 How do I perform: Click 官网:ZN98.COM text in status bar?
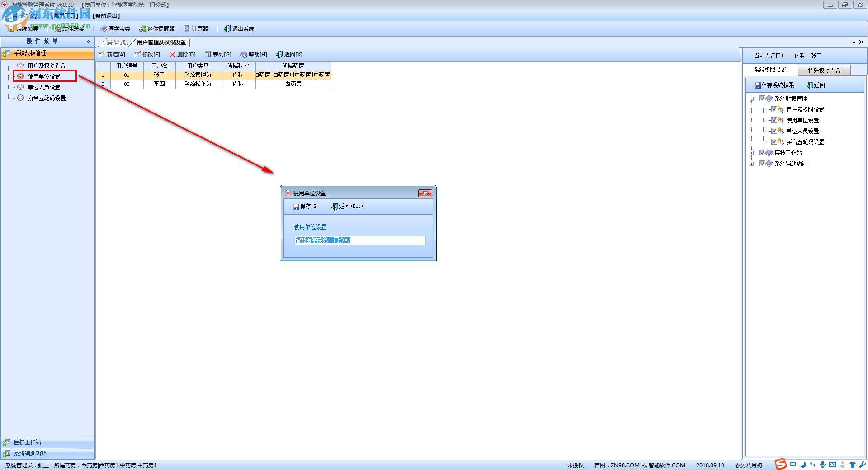617,465
